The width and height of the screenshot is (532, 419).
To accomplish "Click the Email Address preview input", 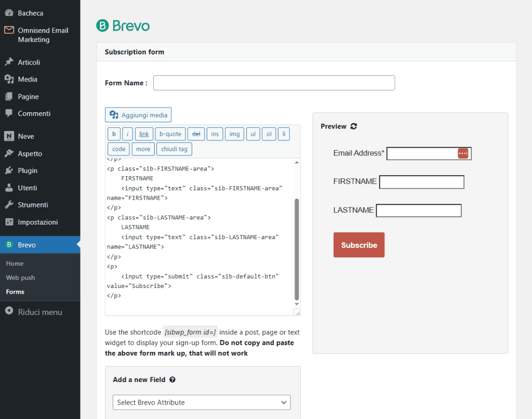I will (429, 153).
